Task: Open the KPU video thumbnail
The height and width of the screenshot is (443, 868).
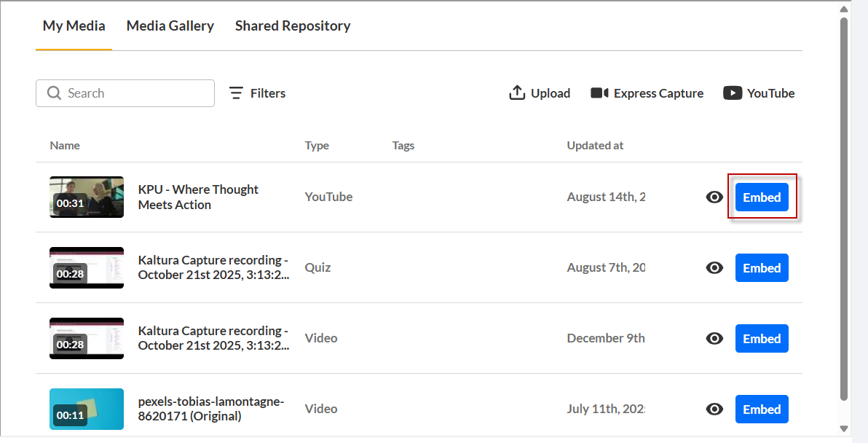Action: click(x=87, y=197)
